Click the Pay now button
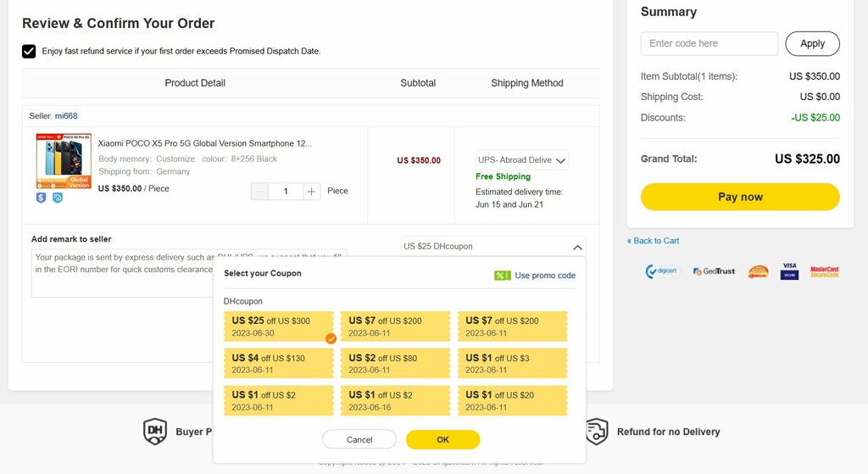This screenshot has height=474, width=868. point(740,197)
